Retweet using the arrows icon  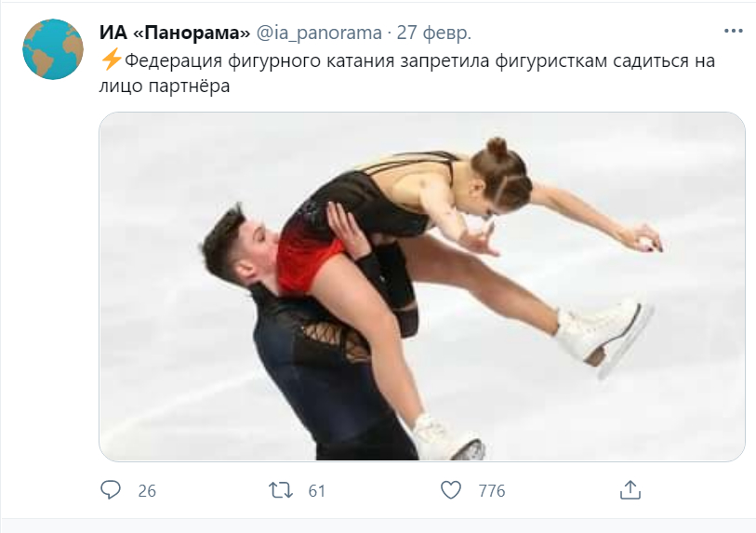(281, 490)
